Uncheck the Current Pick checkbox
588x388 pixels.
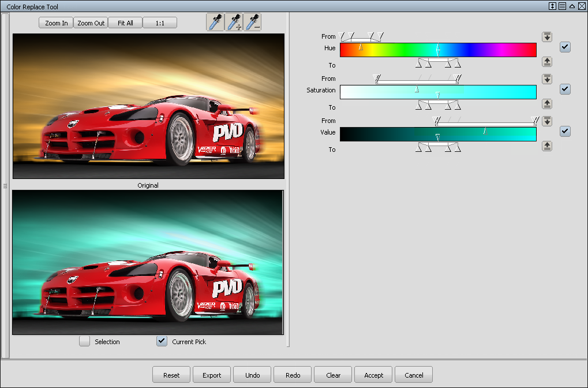[162, 341]
